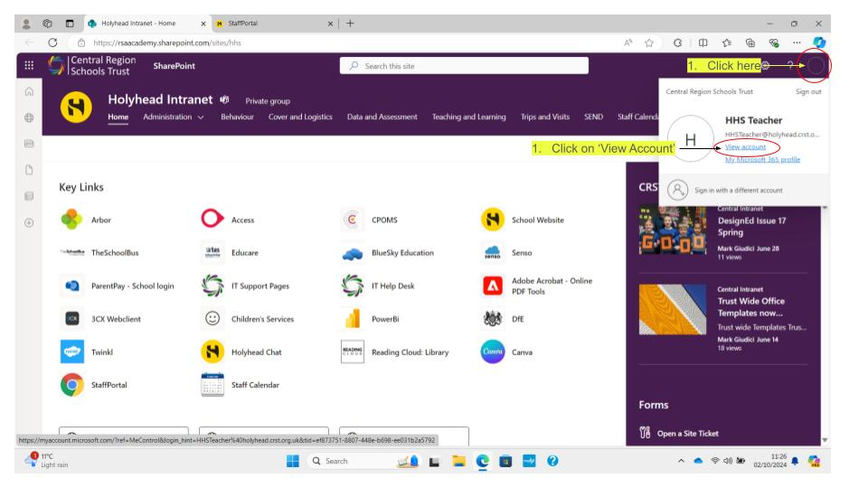Select the Home navigation tab
This screenshot has width=868, height=488.
[118, 117]
